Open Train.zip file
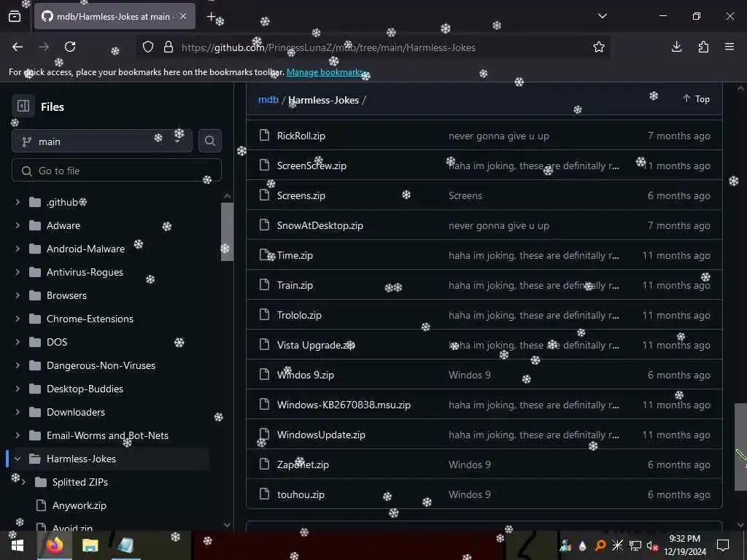This screenshot has height=560, width=747. (295, 285)
